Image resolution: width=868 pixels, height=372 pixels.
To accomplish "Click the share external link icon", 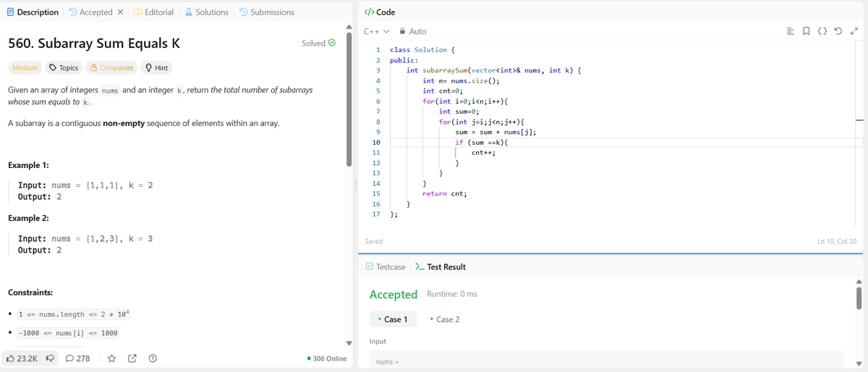I will tap(132, 358).
